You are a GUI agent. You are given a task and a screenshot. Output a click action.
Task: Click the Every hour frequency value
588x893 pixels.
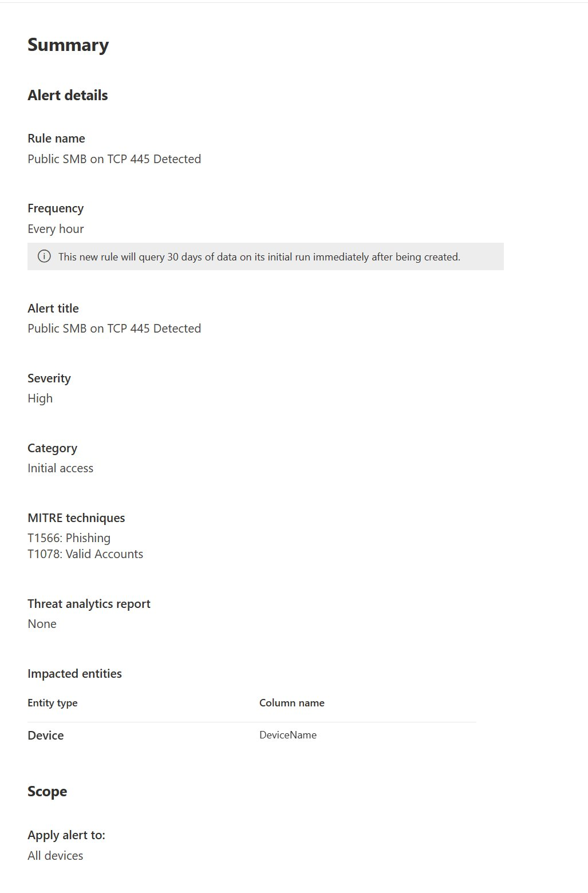56,229
